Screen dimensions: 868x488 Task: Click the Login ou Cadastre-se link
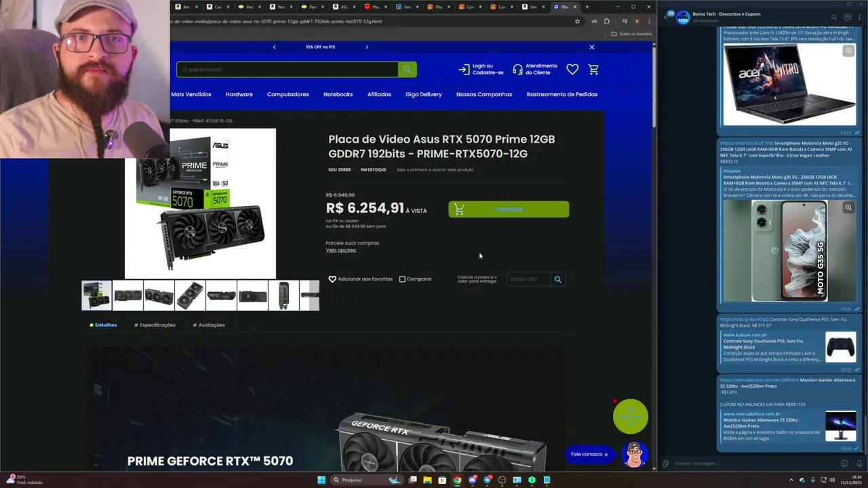pyautogui.click(x=481, y=69)
